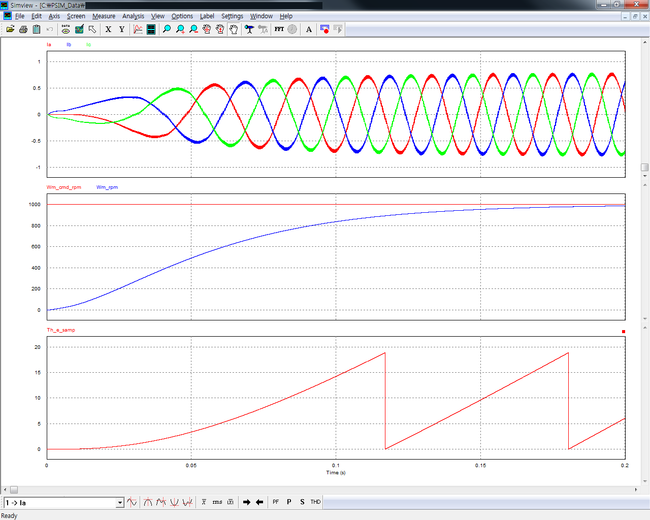Screen dimensions: 650x520
Task: Click the black screen layout icon
Action: tap(151, 29)
